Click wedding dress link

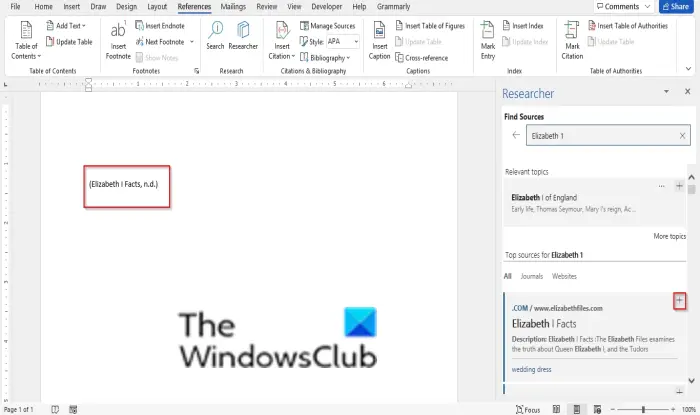531,369
